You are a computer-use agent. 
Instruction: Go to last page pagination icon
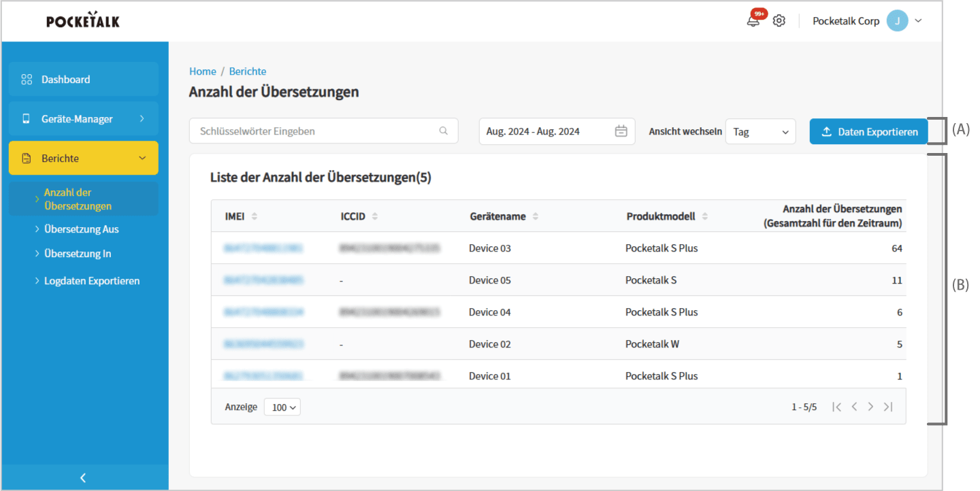[887, 407]
